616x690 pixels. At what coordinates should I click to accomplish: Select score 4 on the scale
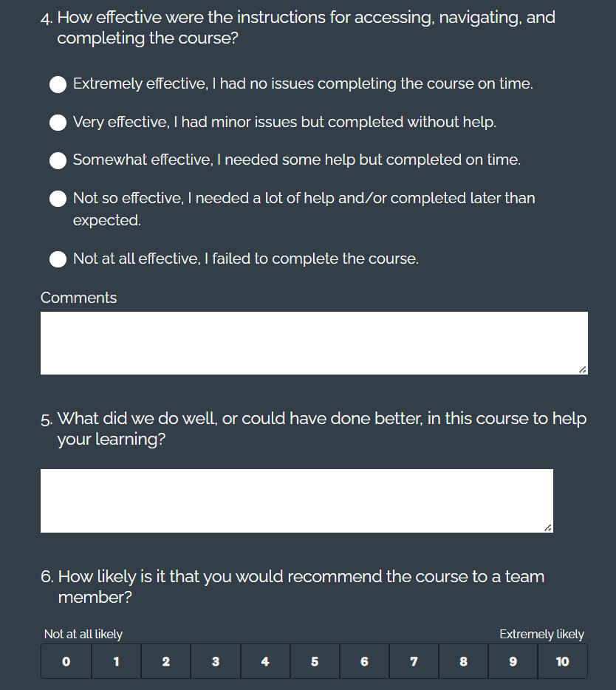click(265, 661)
